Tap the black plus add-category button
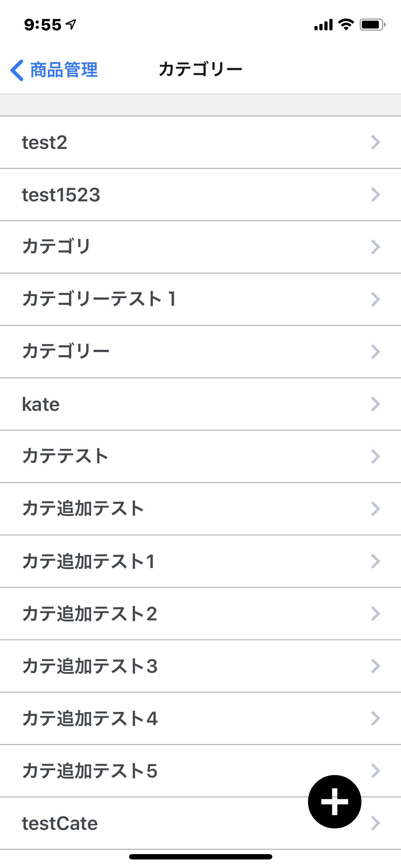This screenshot has width=401, height=868. [x=334, y=801]
